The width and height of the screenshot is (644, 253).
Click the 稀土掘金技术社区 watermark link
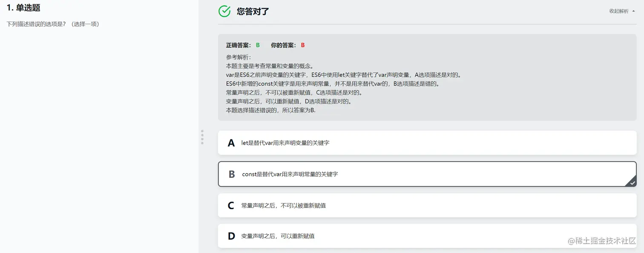(x=602, y=241)
